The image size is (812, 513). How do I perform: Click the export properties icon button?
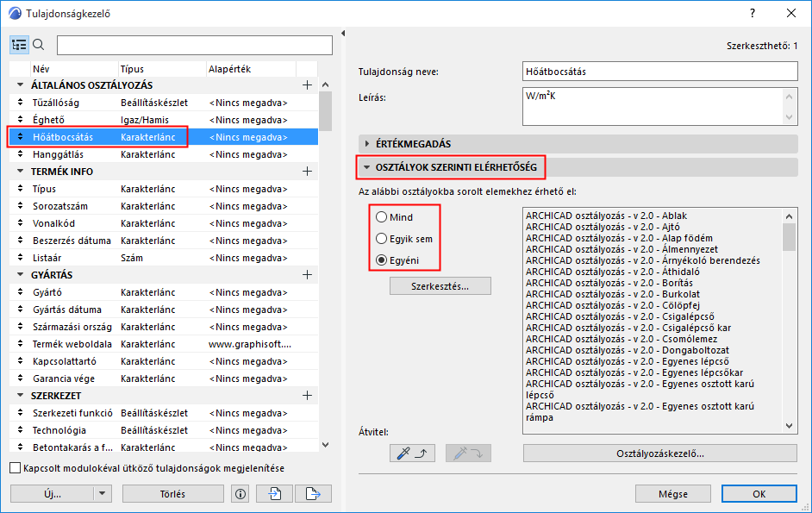pos(313,494)
